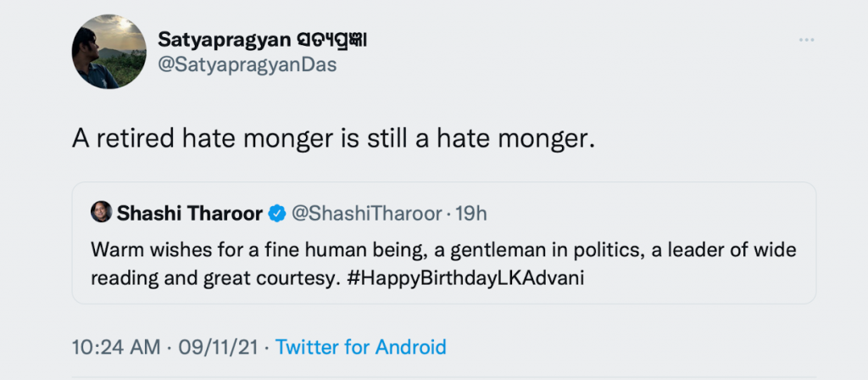
Task: Open the @SatyapragyanDas handle
Action: 248,66
